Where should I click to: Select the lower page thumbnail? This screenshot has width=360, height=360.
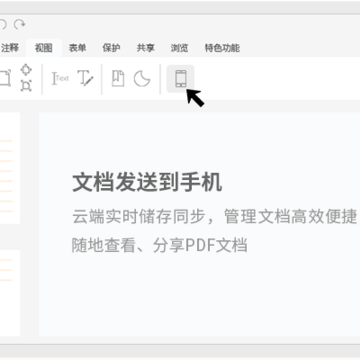pos(10,293)
